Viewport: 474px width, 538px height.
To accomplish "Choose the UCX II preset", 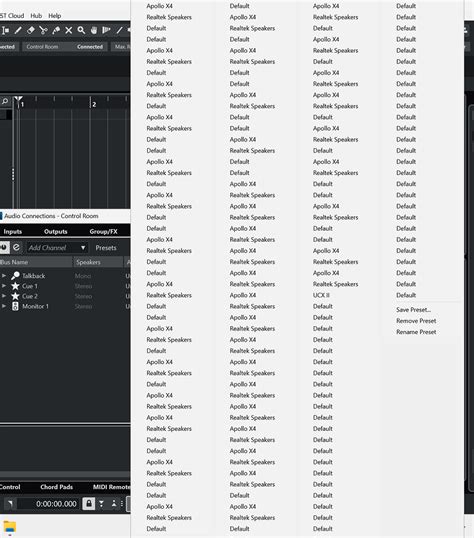I will (322, 295).
